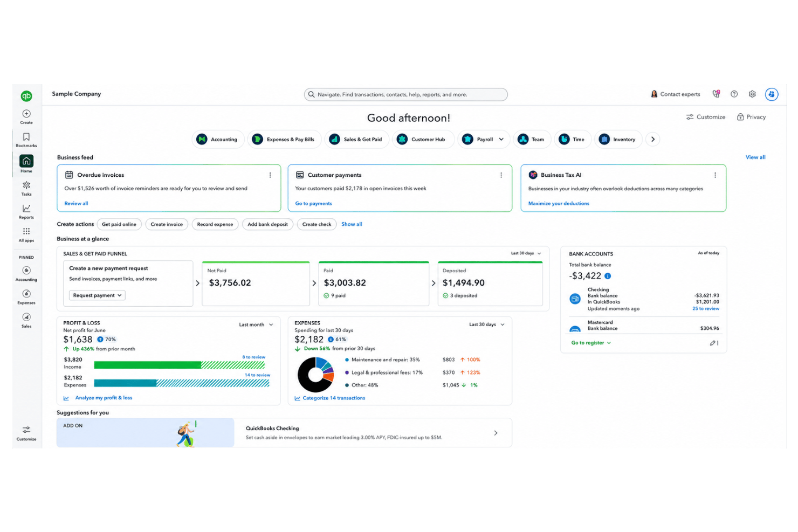
Task: Click the Checking account bank icon
Action: click(575, 299)
